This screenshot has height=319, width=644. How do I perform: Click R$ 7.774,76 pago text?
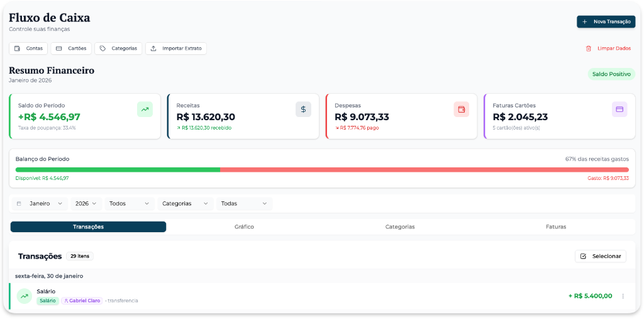point(359,128)
